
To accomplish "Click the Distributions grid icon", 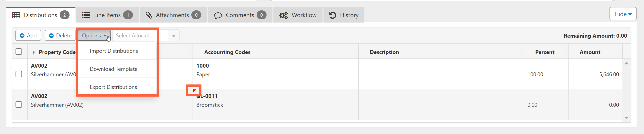I will click(x=16, y=15).
